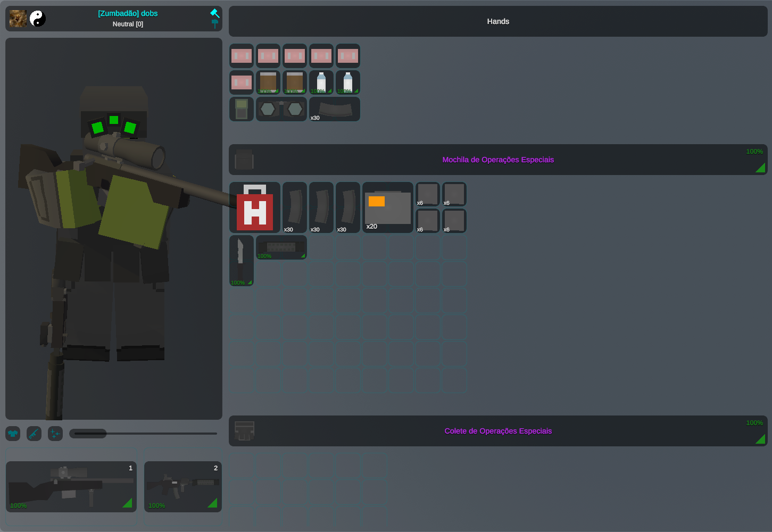Screen dimensions: 772x532
Task: Click the player avatar picture
Action: click(18, 19)
